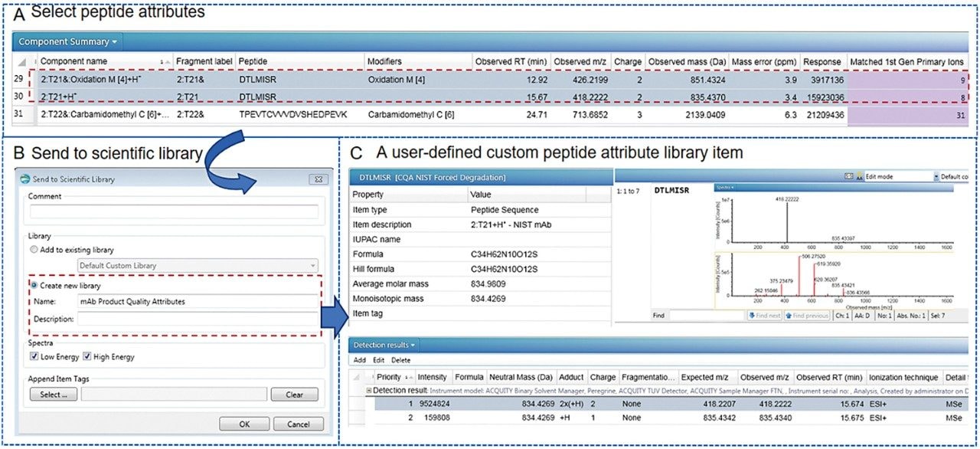
Task: Click OK in Send to Scientific Library
Action: [244, 424]
